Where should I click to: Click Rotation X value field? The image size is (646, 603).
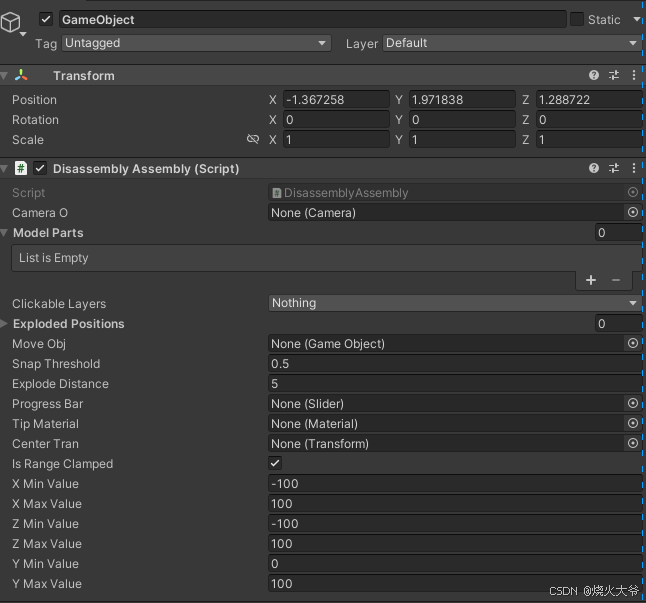pos(336,119)
